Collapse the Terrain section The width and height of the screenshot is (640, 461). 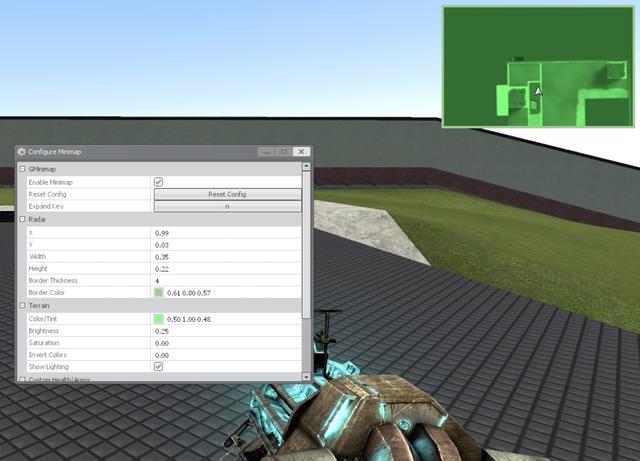coord(23,305)
